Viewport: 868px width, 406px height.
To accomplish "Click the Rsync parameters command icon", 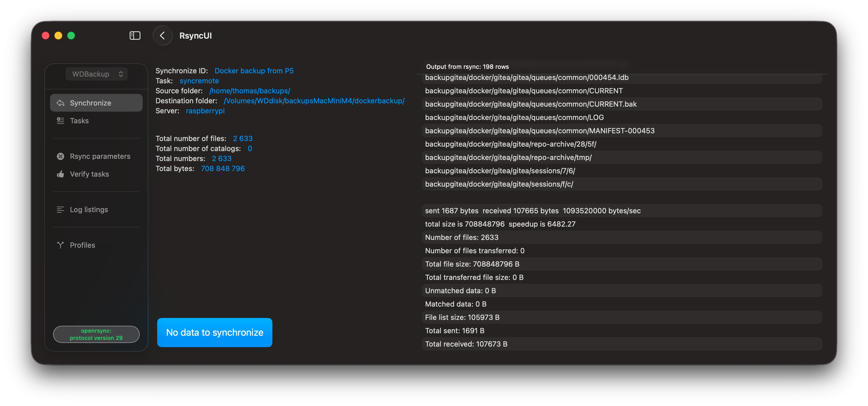I will click(61, 156).
